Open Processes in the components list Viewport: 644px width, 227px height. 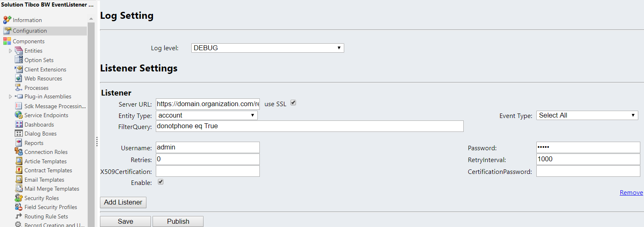click(36, 88)
